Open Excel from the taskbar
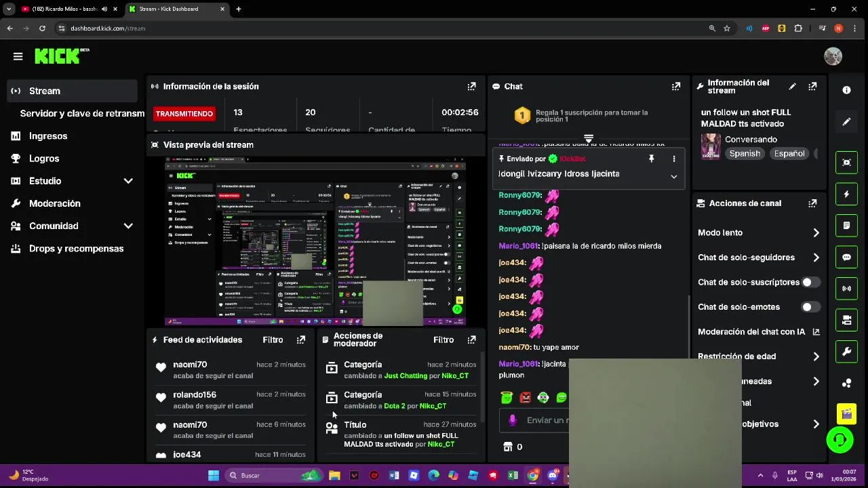 513,475
